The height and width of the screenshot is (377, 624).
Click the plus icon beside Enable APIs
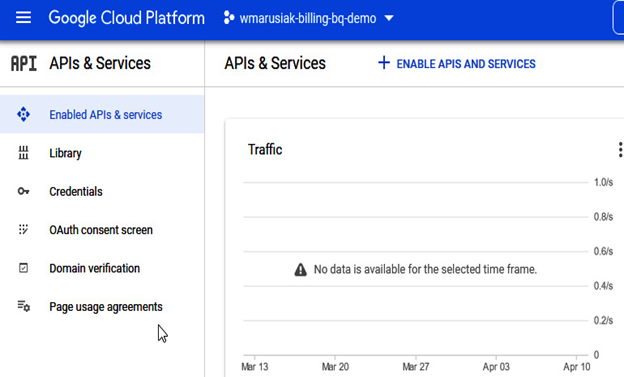click(x=384, y=63)
